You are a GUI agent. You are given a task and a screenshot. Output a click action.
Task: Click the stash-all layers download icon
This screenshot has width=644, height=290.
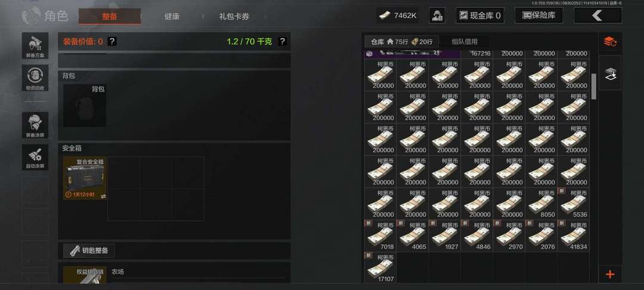click(610, 73)
